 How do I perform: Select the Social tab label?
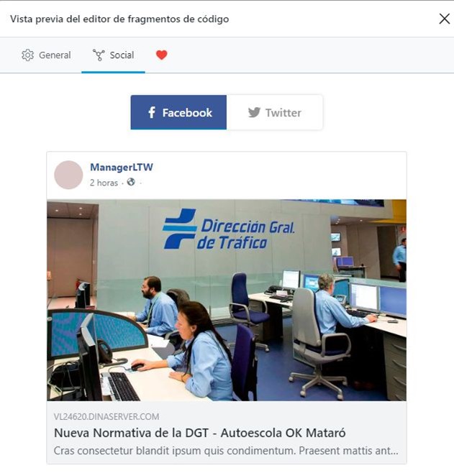[x=122, y=55]
